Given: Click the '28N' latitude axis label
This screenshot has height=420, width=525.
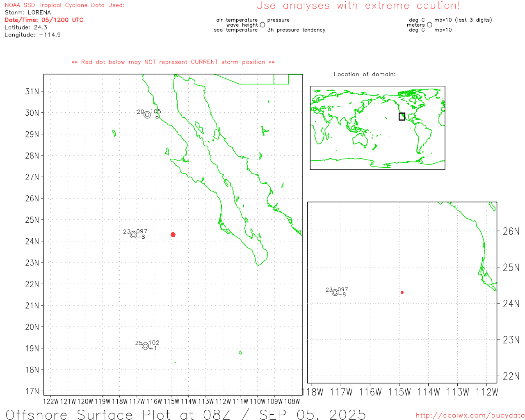Looking at the screenshot, I should coord(32,155).
